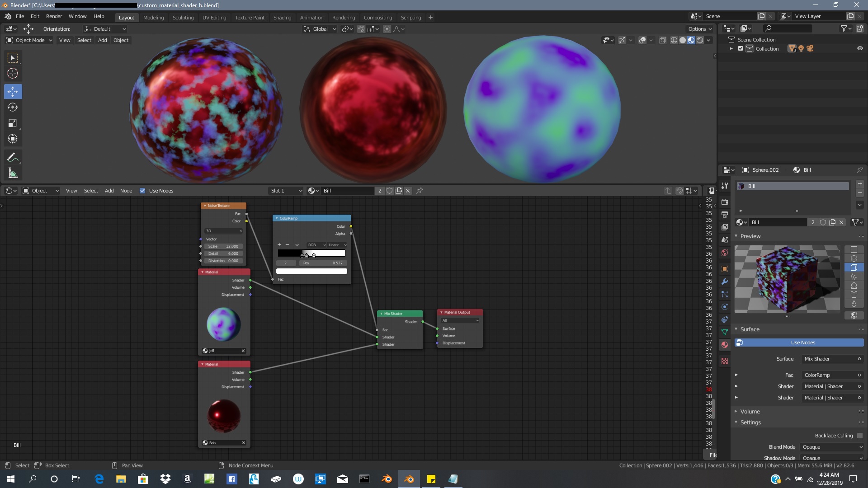Collapse the Preview panel

coord(750,236)
